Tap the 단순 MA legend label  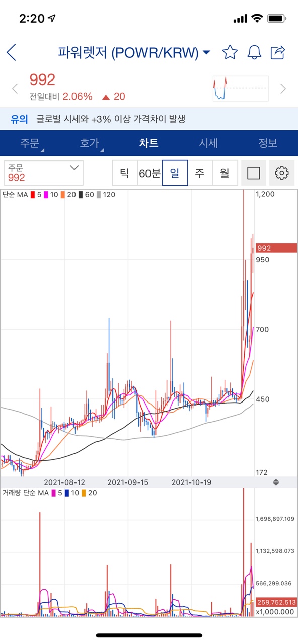(x=15, y=194)
